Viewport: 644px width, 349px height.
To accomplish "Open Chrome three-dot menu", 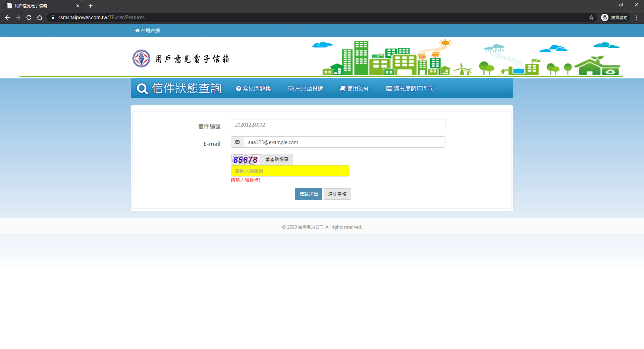I will pos(637,17).
